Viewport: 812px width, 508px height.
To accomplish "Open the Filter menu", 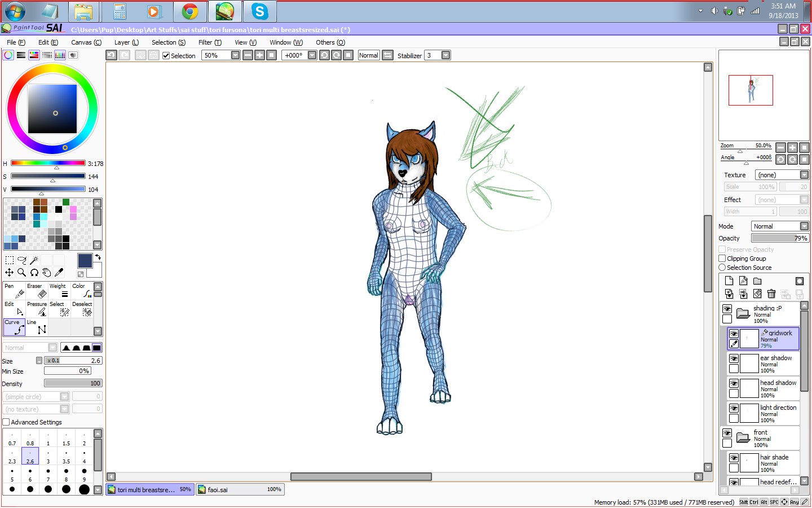I will click(x=209, y=42).
